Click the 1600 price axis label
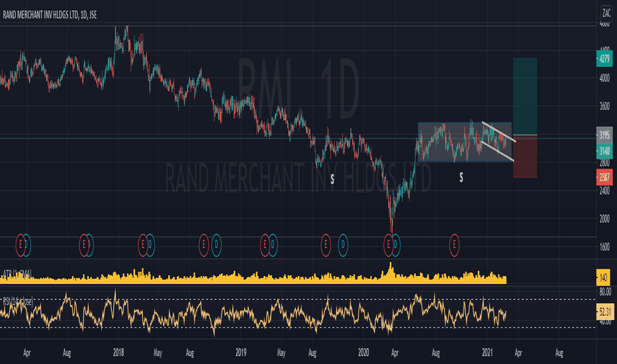The image size is (617, 364). [604, 247]
